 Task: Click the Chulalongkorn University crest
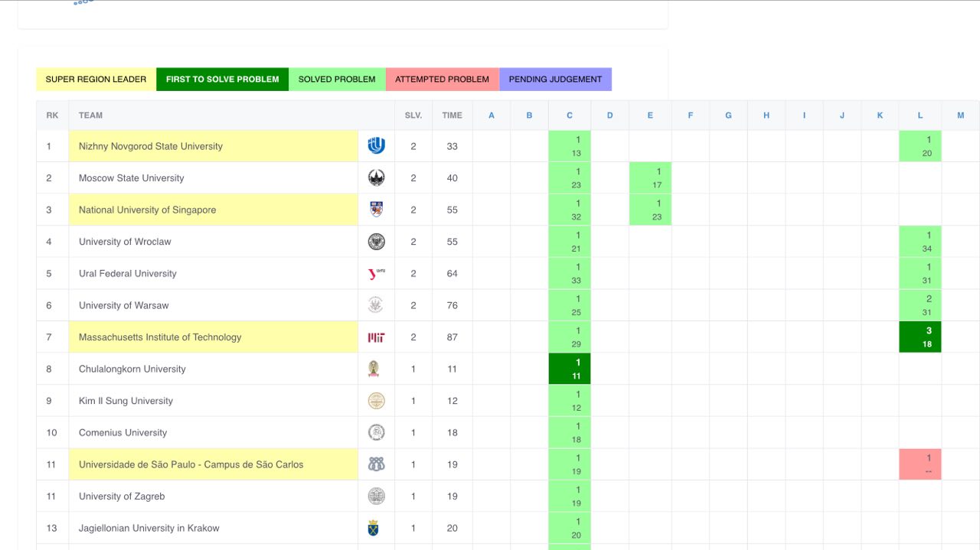(x=374, y=369)
